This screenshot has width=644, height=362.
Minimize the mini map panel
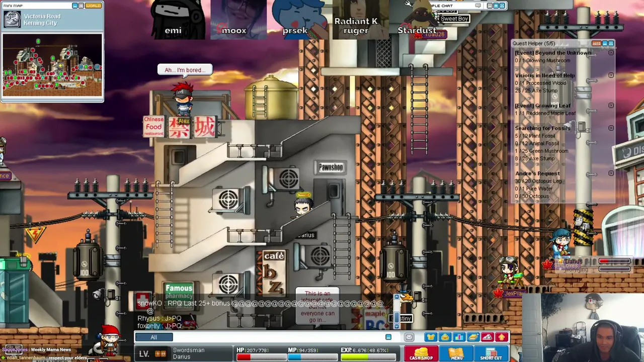coord(75,6)
